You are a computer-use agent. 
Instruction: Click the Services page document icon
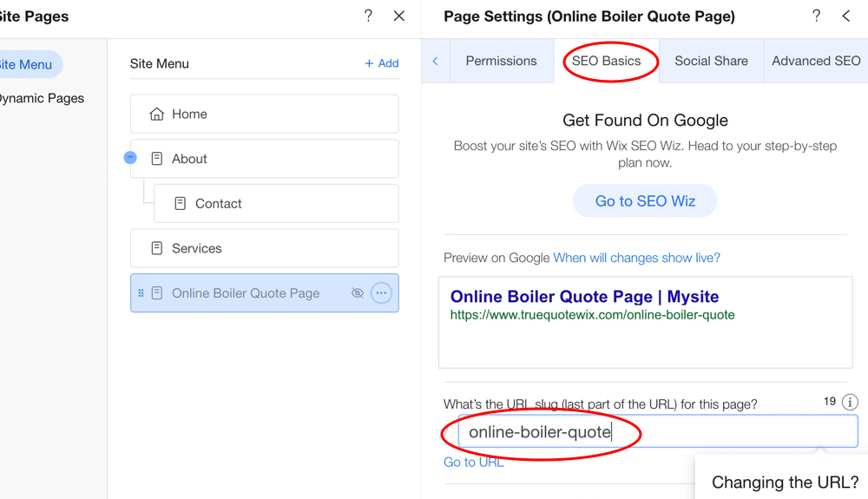tap(156, 248)
